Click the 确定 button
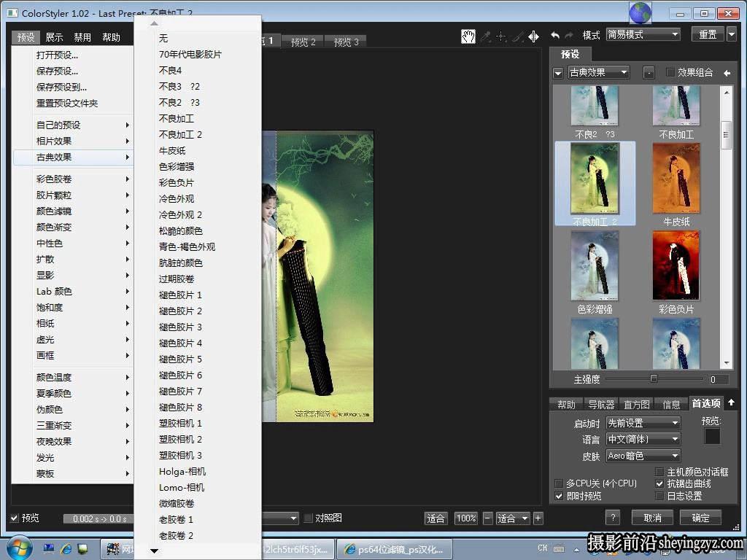This screenshot has width=747, height=560. tap(700, 518)
